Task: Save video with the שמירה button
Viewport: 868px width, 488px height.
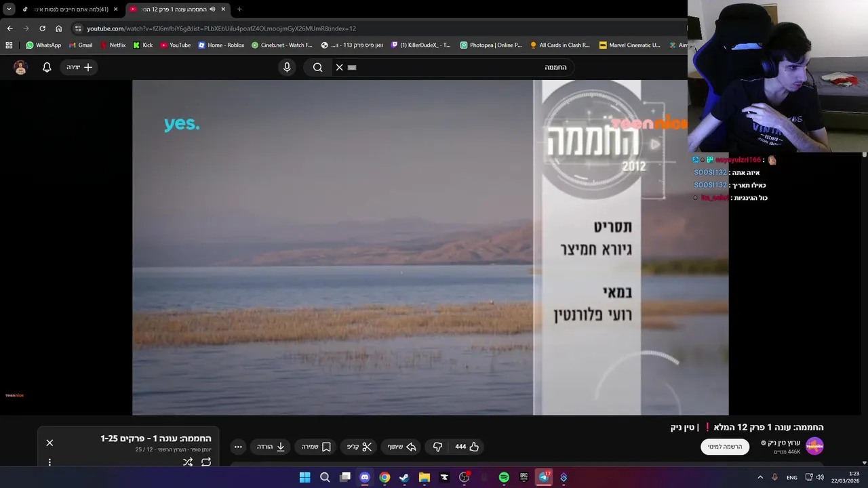Action: click(316, 447)
